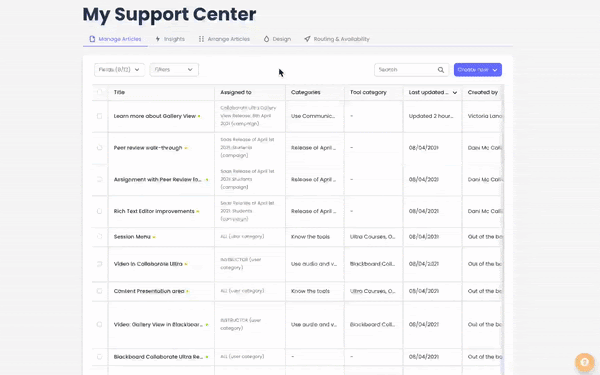Click the Design droplet icon
This screenshot has width=600, height=375.
pyautogui.click(x=266, y=39)
